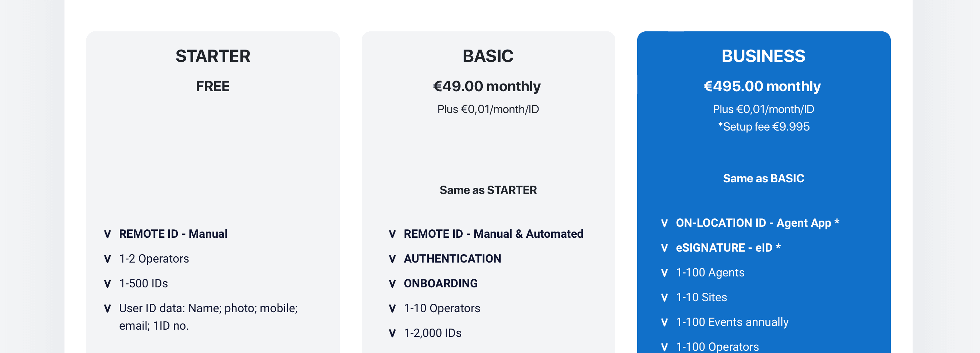Select checkmark icon next to 1-10 Sites
Screen dimensions: 980x353
(x=664, y=298)
